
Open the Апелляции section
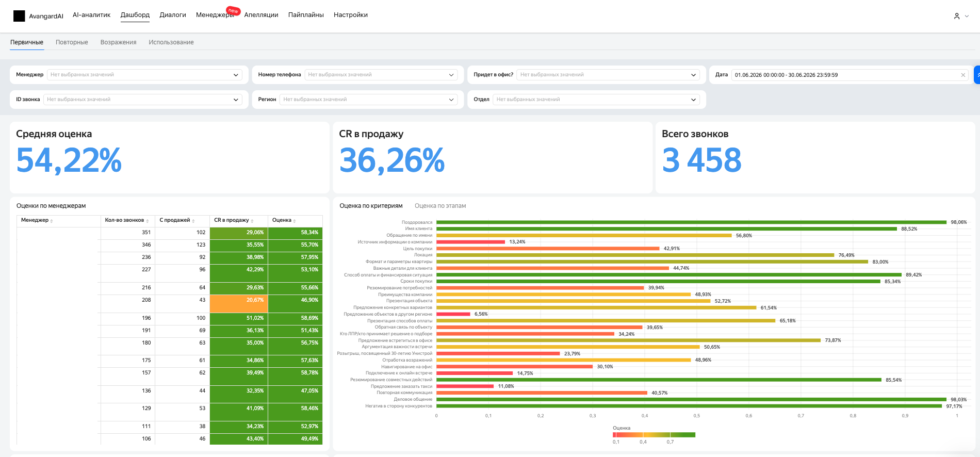(262, 15)
